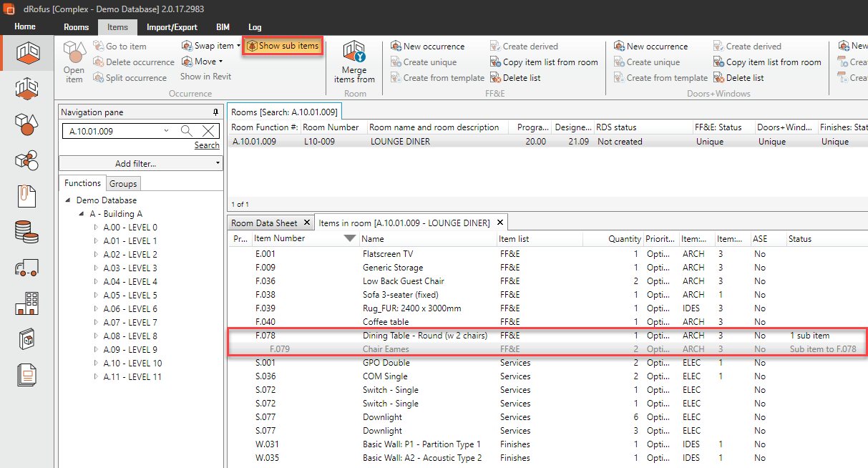The image size is (868, 468).
Task: Click the Swap item icon
Action: coord(187,46)
